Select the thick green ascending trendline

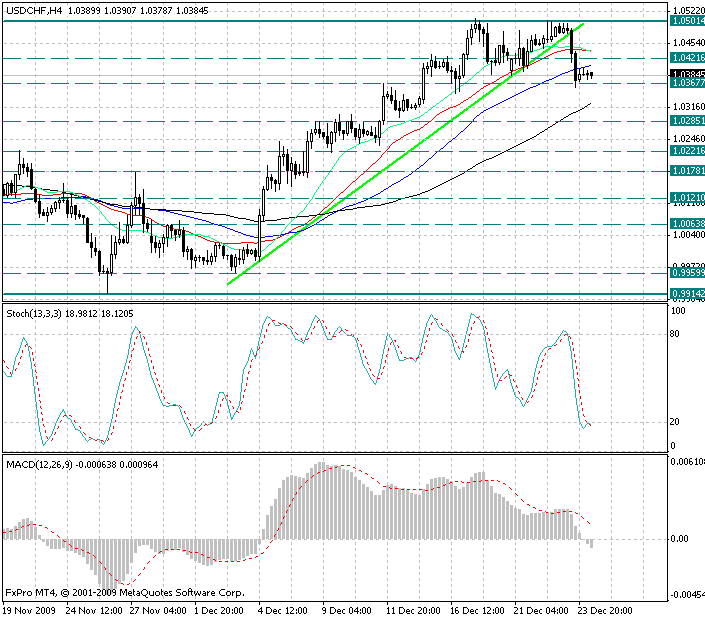click(406, 153)
